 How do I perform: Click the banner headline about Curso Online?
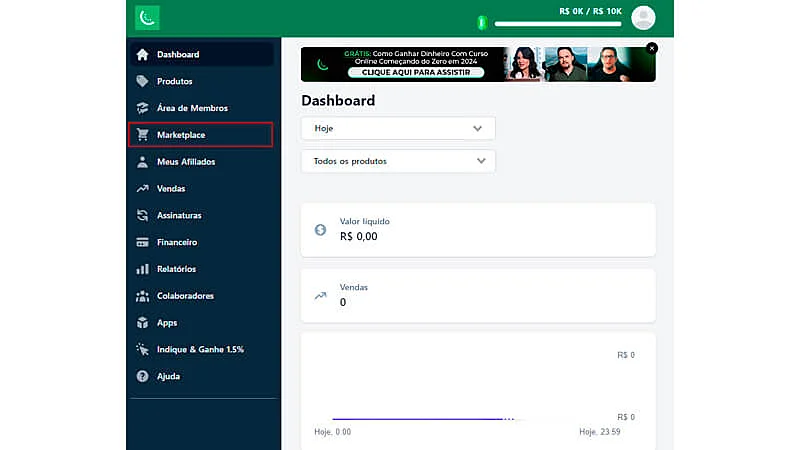pos(416,57)
